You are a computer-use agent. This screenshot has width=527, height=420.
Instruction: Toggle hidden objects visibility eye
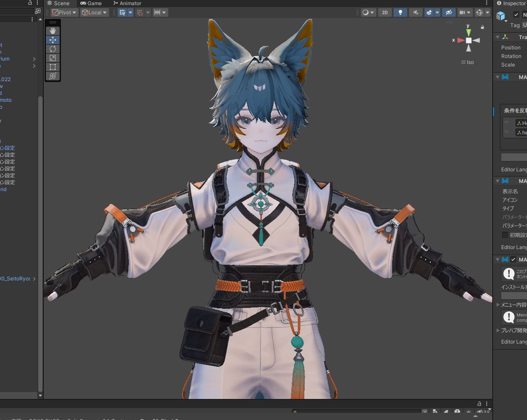448,13
